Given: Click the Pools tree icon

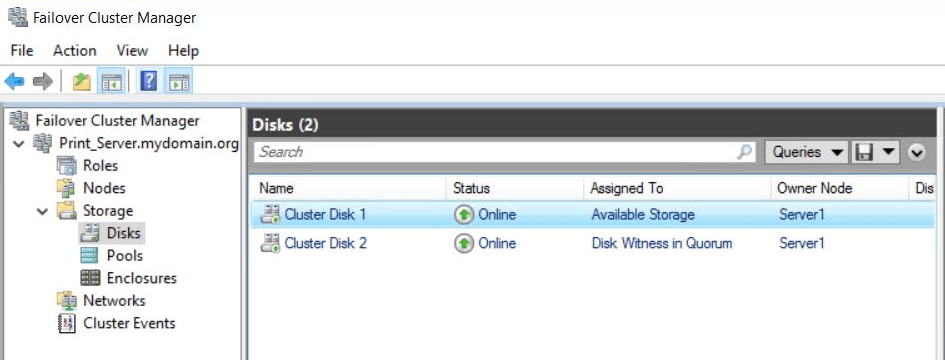Looking at the screenshot, I should 90,256.
